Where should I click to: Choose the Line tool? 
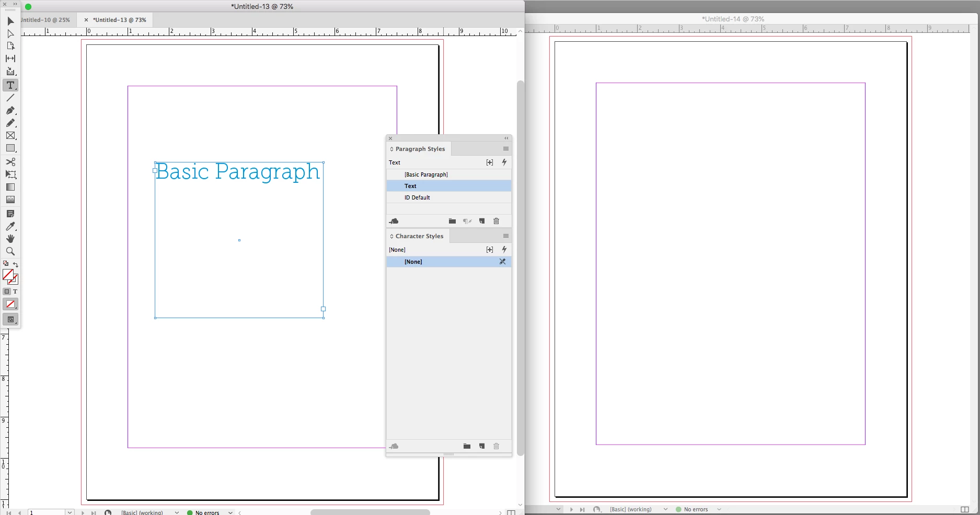pos(10,98)
